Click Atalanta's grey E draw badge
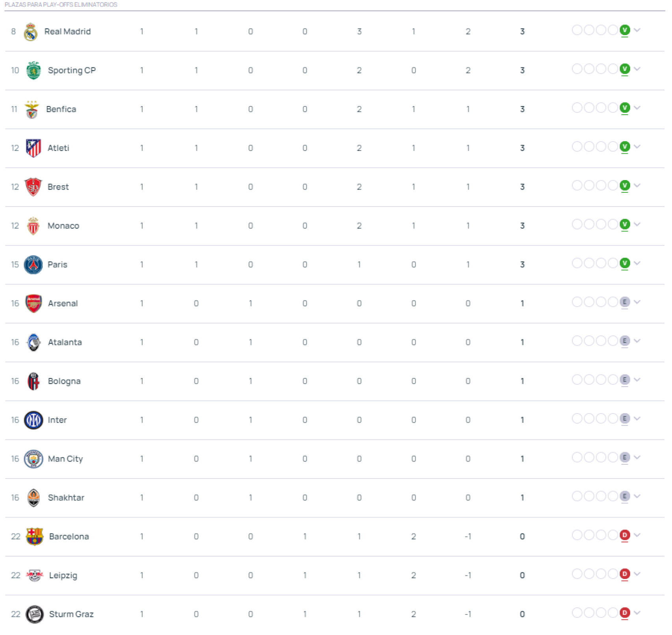This screenshot has height=635, width=672. coord(625,341)
